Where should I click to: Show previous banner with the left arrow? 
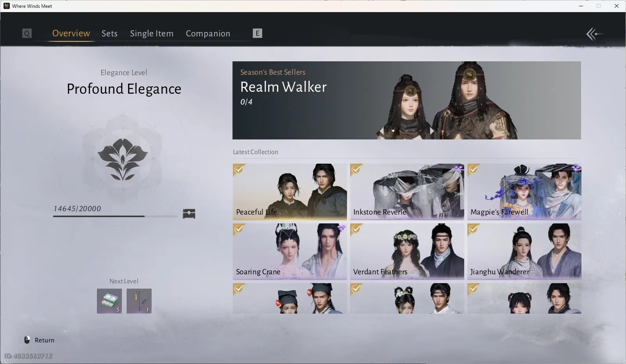pos(381,130)
